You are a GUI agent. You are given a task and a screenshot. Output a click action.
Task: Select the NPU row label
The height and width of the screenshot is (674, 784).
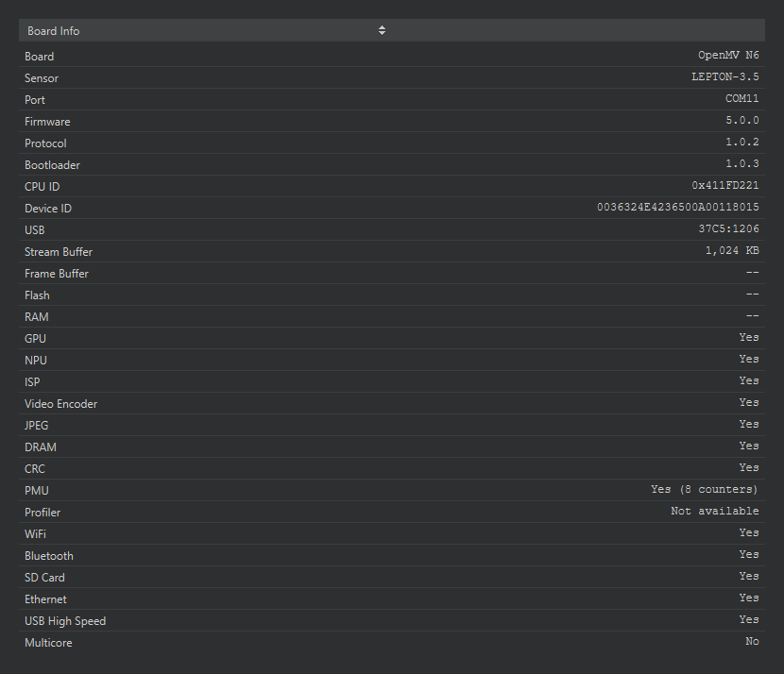[x=36, y=361]
